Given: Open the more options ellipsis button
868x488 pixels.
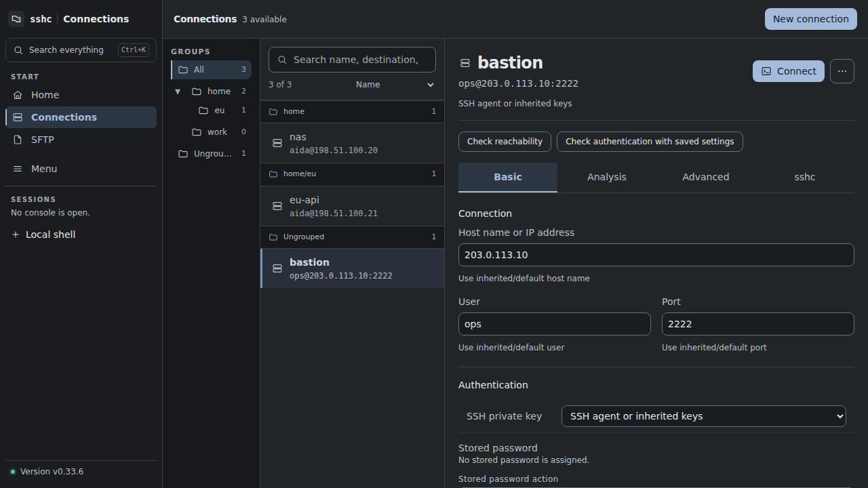Looking at the screenshot, I should 842,71.
